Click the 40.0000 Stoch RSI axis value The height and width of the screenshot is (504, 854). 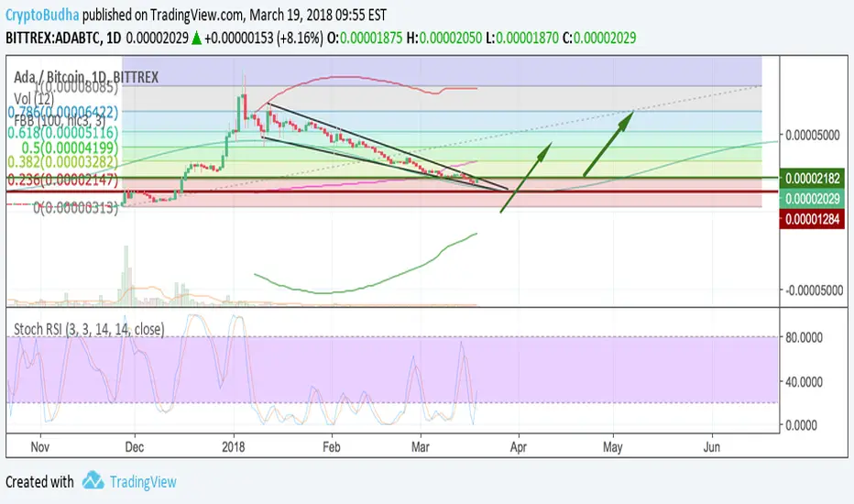coord(804,382)
